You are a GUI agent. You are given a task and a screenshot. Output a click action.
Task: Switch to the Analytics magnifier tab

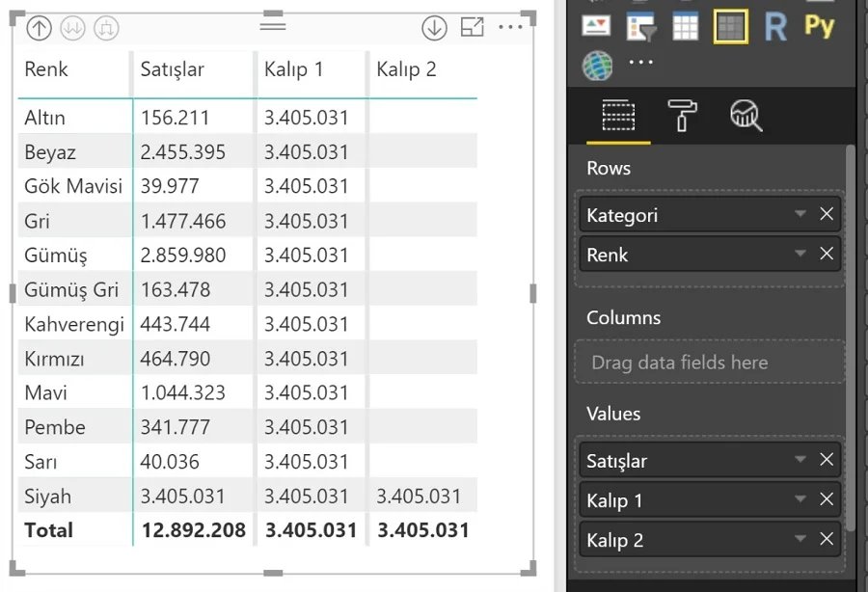[746, 116]
